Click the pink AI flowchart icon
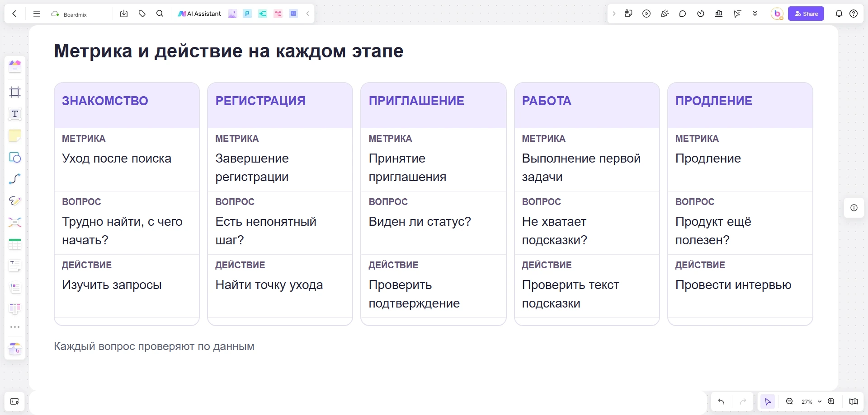This screenshot has height=415, width=868. tap(278, 14)
